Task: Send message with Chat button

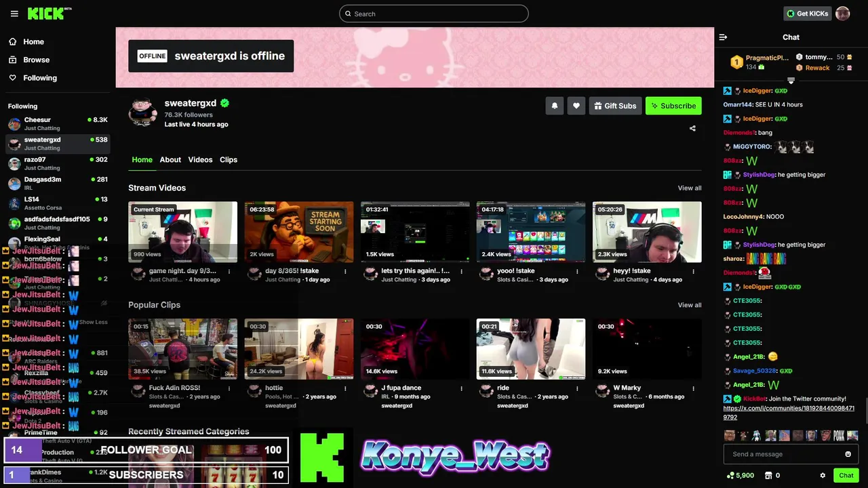Action: (x=846, y=475)
